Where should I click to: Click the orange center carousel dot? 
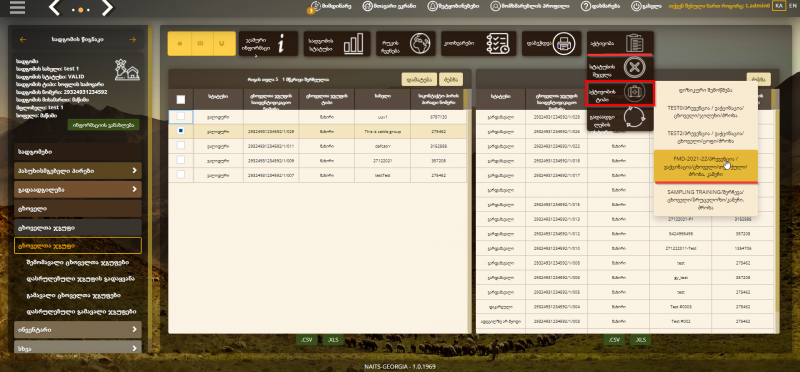point(81,10)
